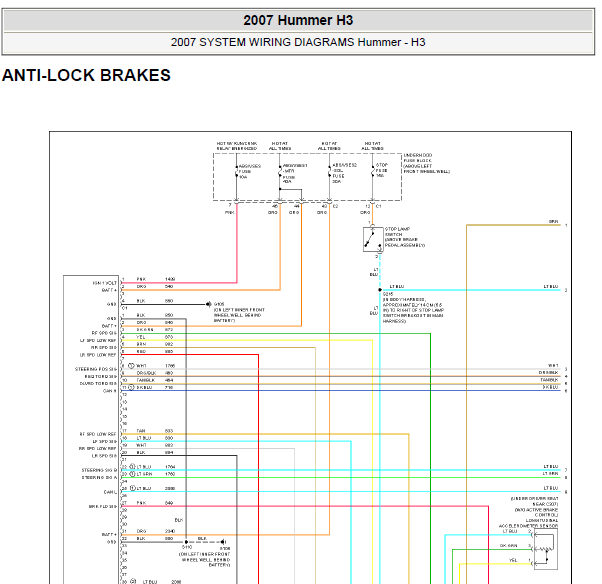This screenshot has height=584, width=602.
Task: Click the 'LR SPD LOW REF' pin label
Action: click(98, 355)
